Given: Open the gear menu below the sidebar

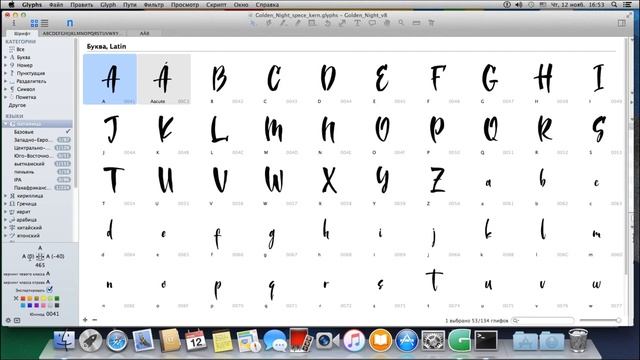Looking at the screenshot, I should tap(8, 320).
